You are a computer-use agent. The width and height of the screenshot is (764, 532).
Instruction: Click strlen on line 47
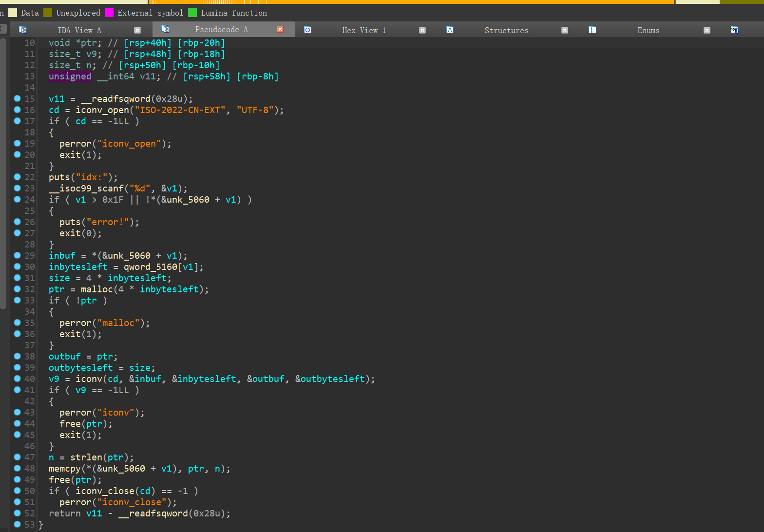pos(86,457)
